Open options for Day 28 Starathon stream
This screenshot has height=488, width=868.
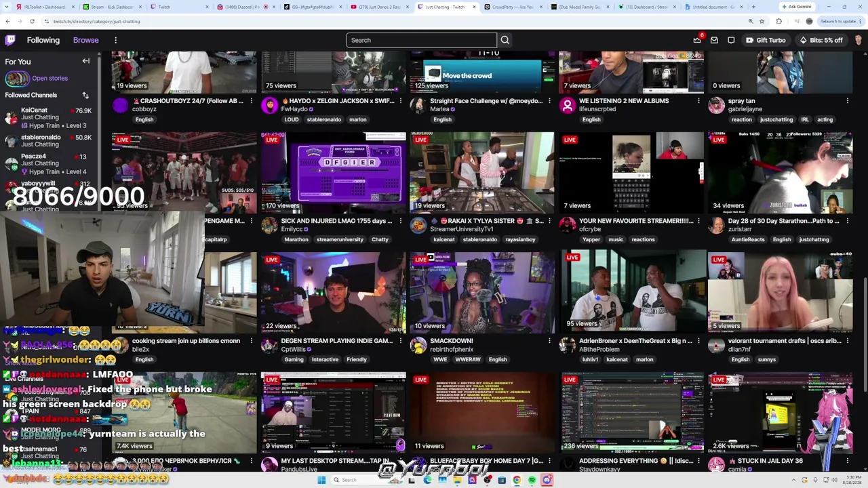[x=848, y=221]
